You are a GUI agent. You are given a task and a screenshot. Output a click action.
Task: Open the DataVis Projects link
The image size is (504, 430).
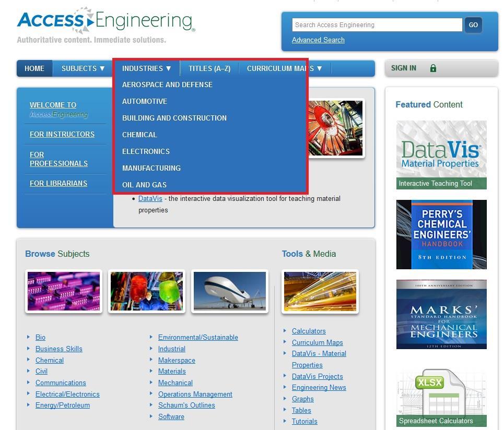click(317, 376)
